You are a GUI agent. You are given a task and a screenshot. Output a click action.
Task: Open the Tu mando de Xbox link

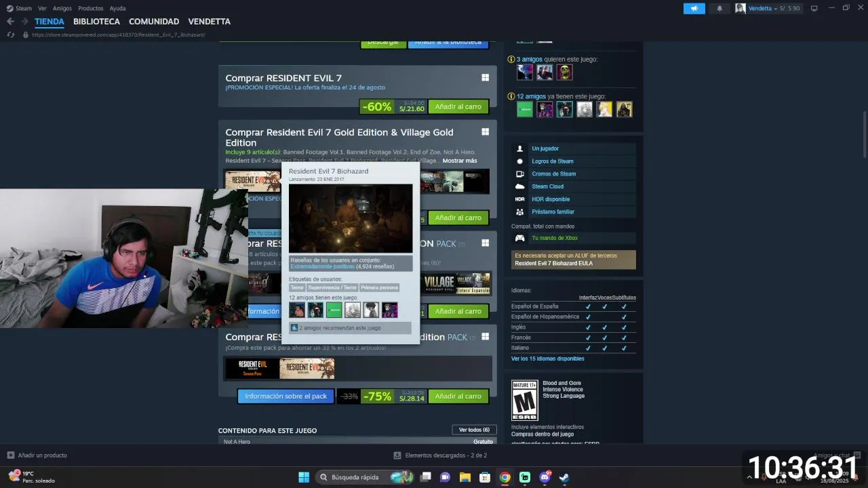coord(555,238)
